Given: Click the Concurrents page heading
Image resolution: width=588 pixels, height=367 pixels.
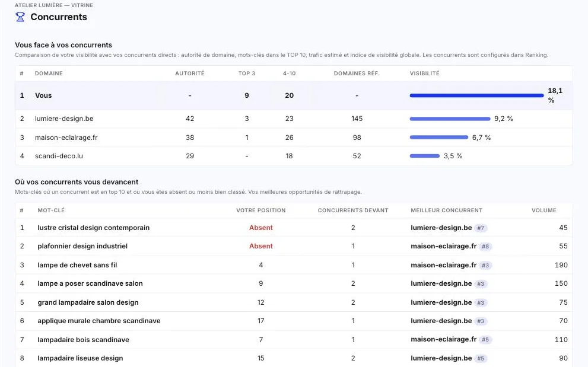Looking at the screenshot, I should [x=59, y=17].
